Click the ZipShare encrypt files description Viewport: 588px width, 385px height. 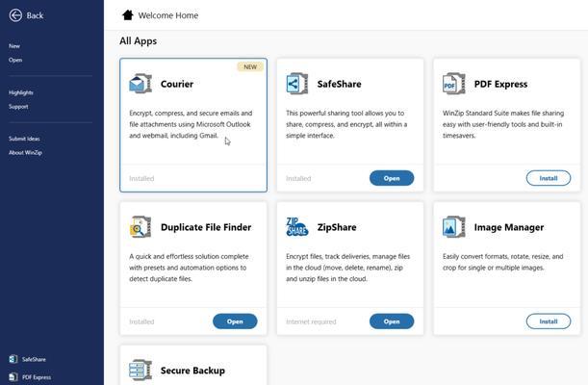[x=348, y=268]
